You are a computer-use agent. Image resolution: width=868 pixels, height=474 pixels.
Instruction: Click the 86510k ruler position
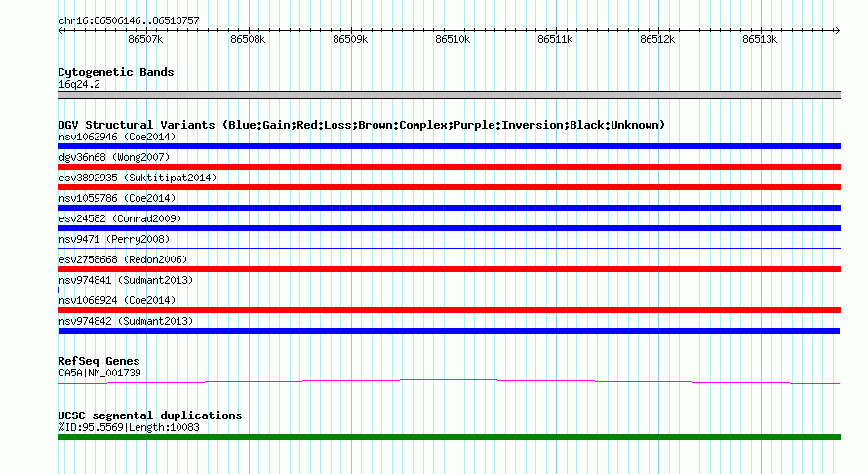click(453, 39)
